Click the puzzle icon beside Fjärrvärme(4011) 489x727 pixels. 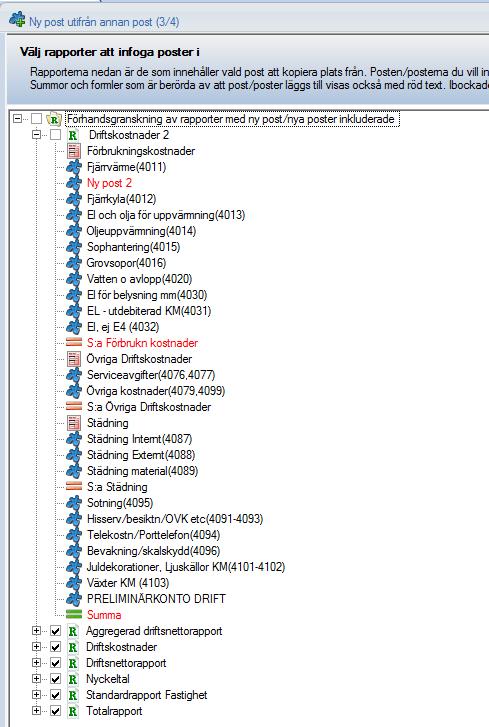[x=74, y=167]
